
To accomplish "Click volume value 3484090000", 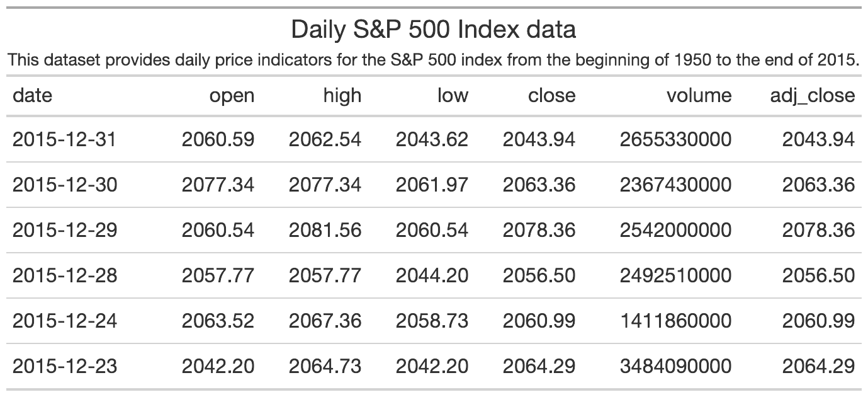I will [x=675, y=366].
